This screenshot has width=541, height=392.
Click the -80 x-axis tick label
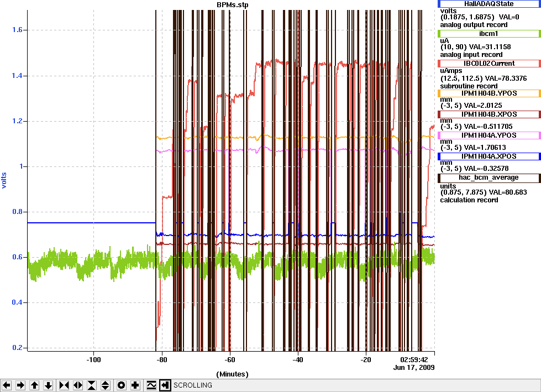click(x=161, y=359)
